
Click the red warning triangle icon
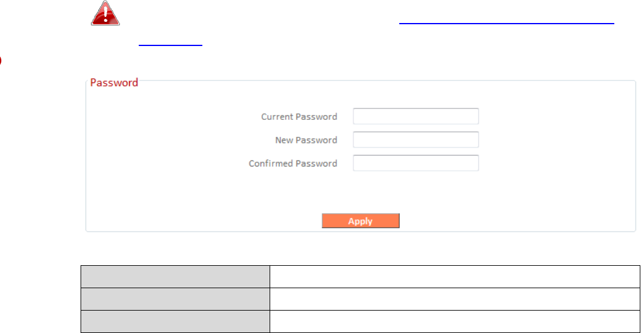pos(105,13)
